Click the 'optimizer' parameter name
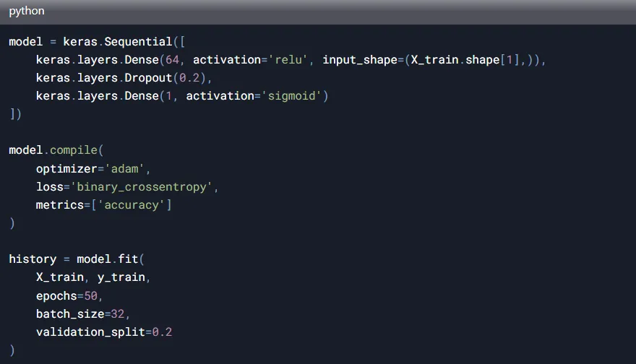This screenshot has height=364, width=636. click(66, 168)
